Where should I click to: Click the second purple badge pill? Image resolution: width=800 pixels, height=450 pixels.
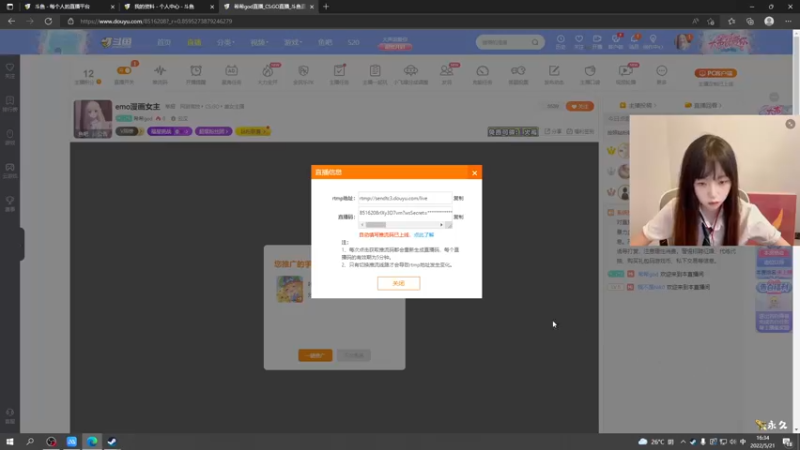coord(213,131)
